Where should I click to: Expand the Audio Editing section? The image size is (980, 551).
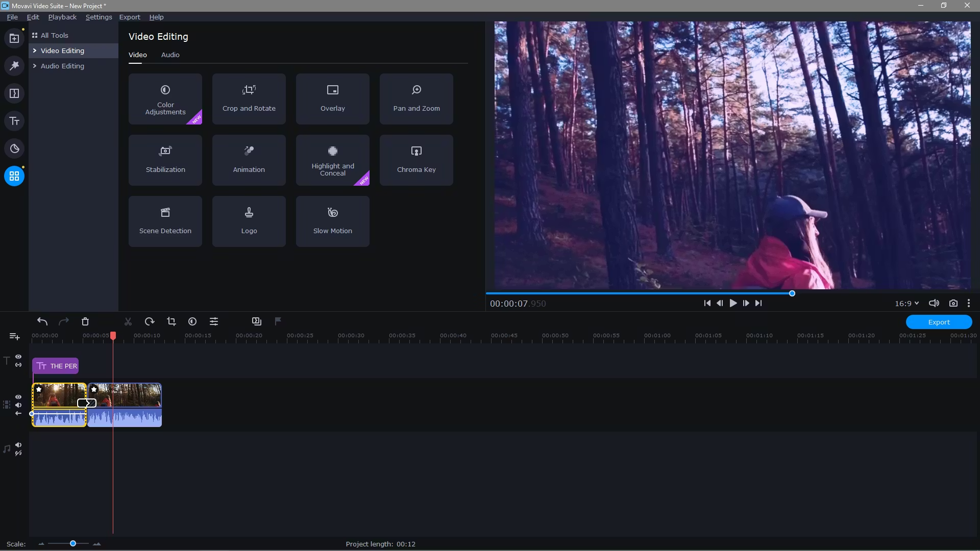point(62,66)
